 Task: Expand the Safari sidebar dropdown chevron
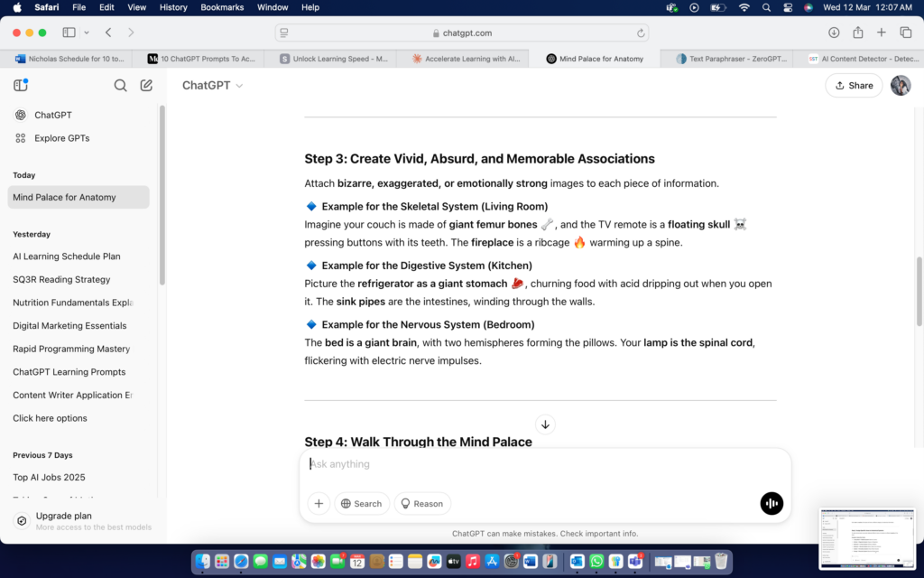[87, 33]
